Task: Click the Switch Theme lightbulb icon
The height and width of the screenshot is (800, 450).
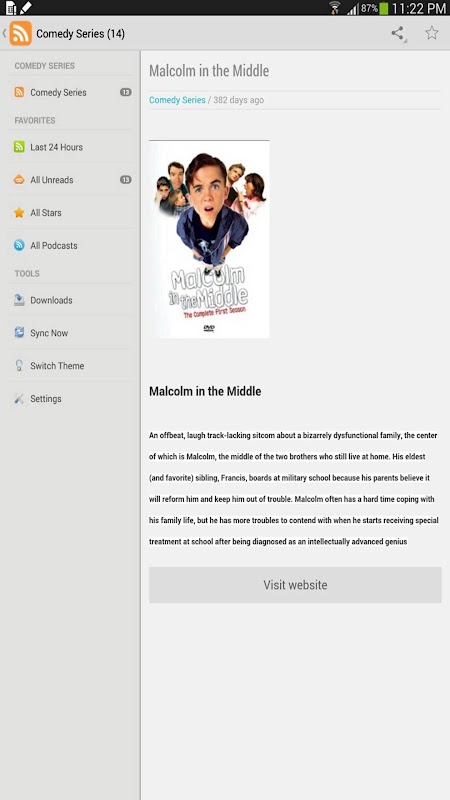Action: [19, 366]
